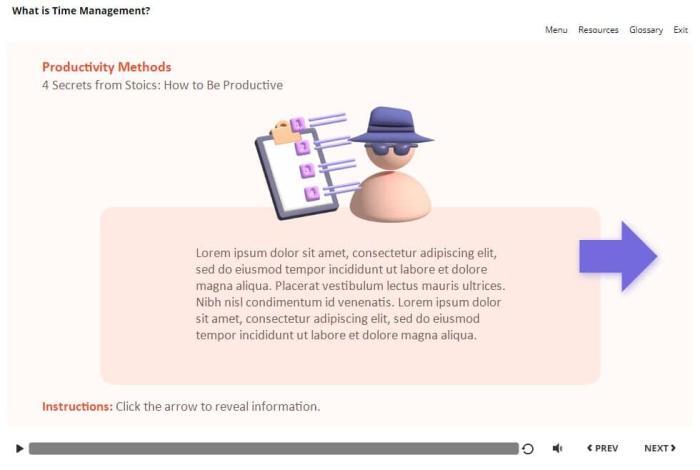
Task: Open the Resources tab
Action: coord(598,30)
